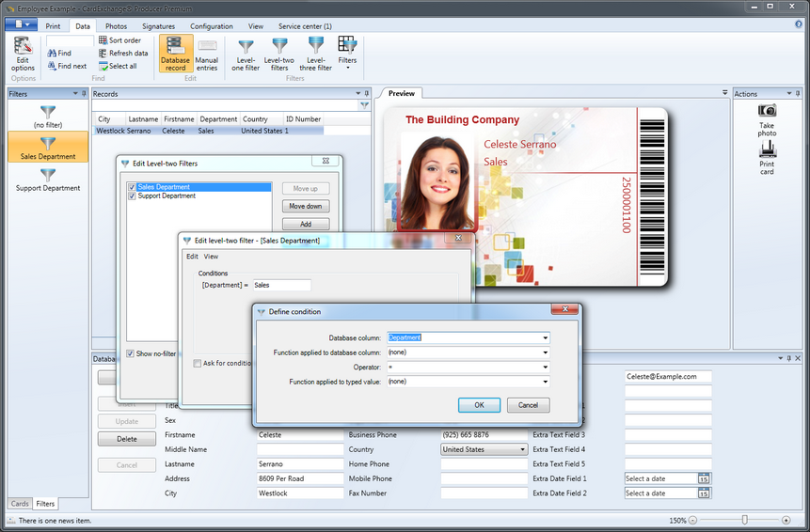This screenshot has height=532, width=810.
Task: Switch to the Cards bottom tab
Action: click(20, 504)
